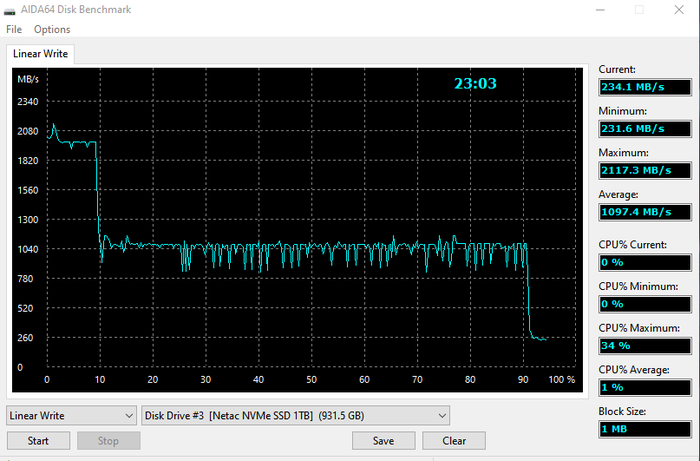The image size is (700, 461).
Task: Click the CPU% Maximum: label
Action: 639,328
